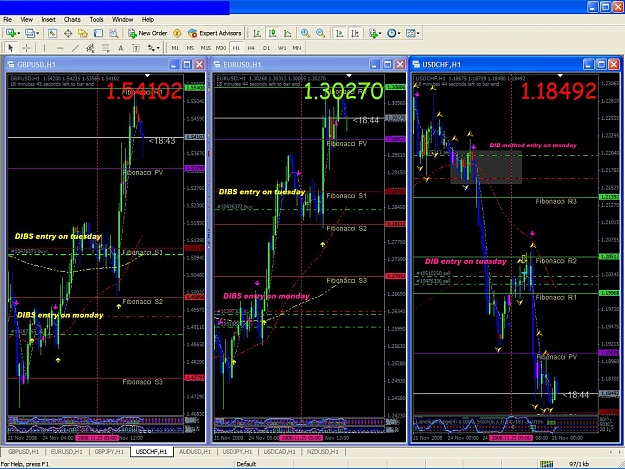625x469 pixels.
Task: Switch to the NZDUSD,H1 chart tab
Action: pos(322,451)
